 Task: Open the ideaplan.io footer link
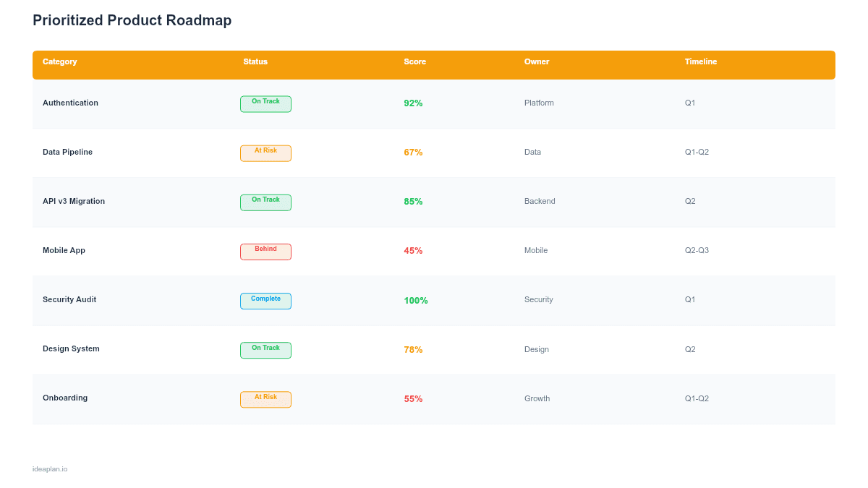tap(49, 468)
